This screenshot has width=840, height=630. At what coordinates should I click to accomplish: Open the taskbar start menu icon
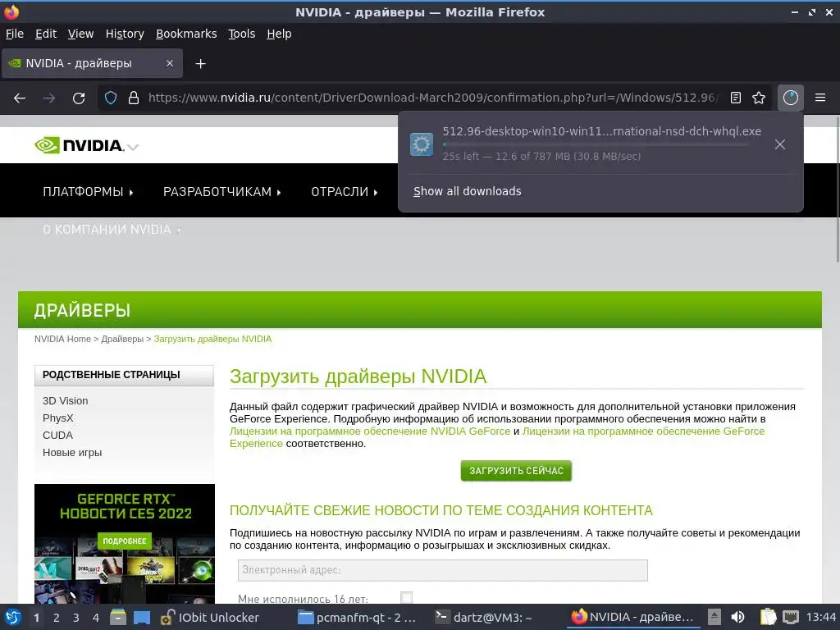(13, 617)
